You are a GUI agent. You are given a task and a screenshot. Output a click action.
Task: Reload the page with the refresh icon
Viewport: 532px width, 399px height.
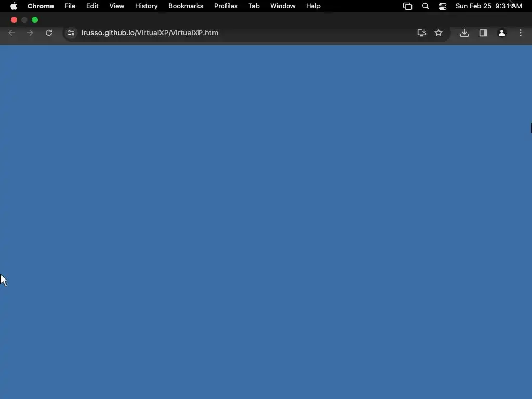[49, 33]
